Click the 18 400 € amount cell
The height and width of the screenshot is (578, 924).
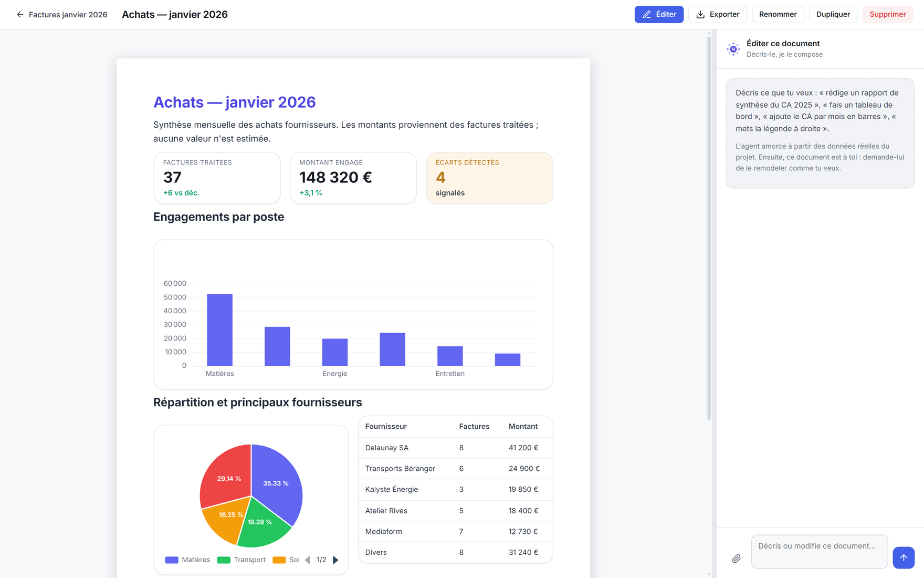coord(523,511)
